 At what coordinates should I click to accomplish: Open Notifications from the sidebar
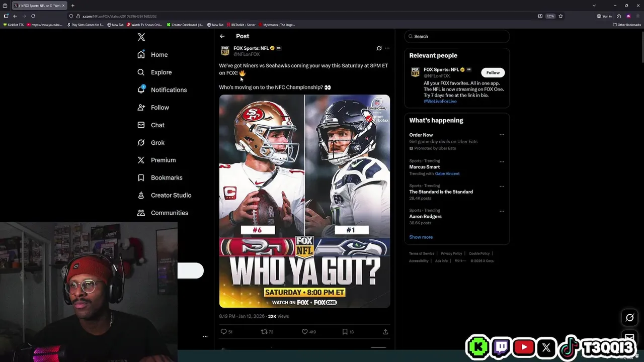[162, 90]
